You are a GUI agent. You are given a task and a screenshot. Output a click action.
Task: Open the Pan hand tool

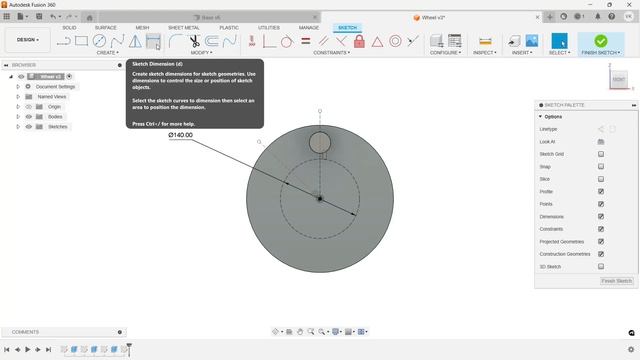coord(300,332)
